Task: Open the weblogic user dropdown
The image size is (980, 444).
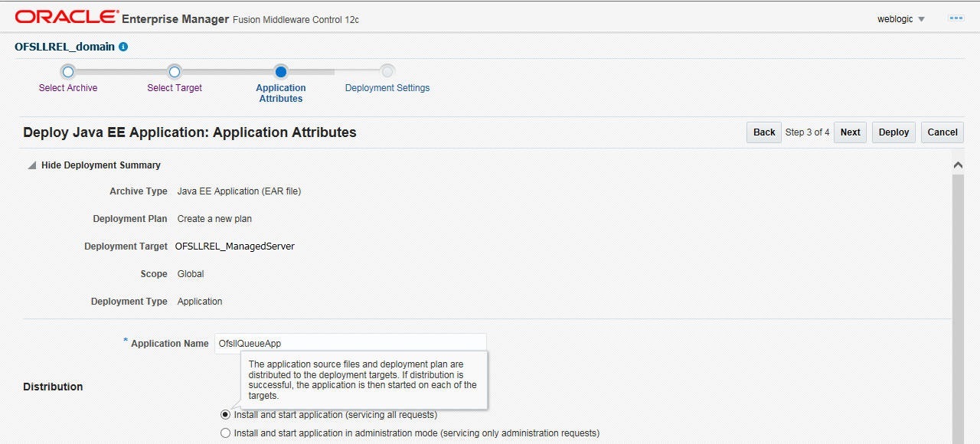Action: pyautogui.click(x=901, y=19)
